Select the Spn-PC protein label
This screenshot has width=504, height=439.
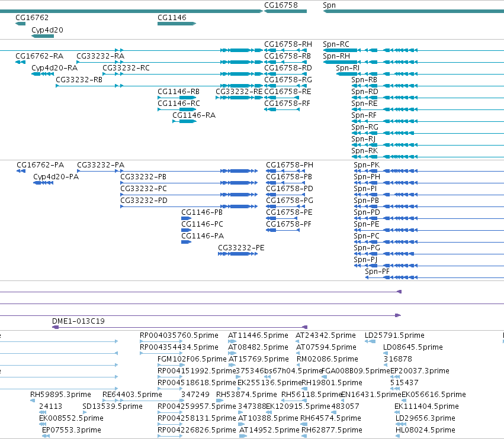tap(367, 235)
